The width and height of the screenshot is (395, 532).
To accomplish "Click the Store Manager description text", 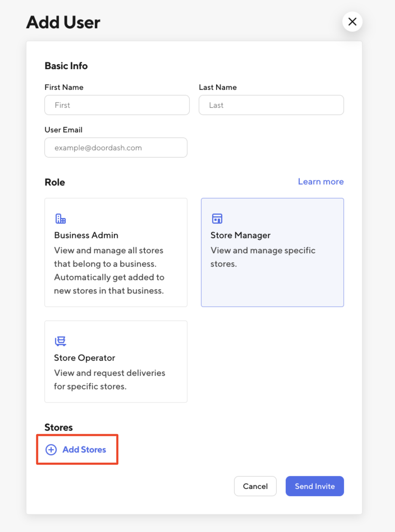I will pos(262,257).
